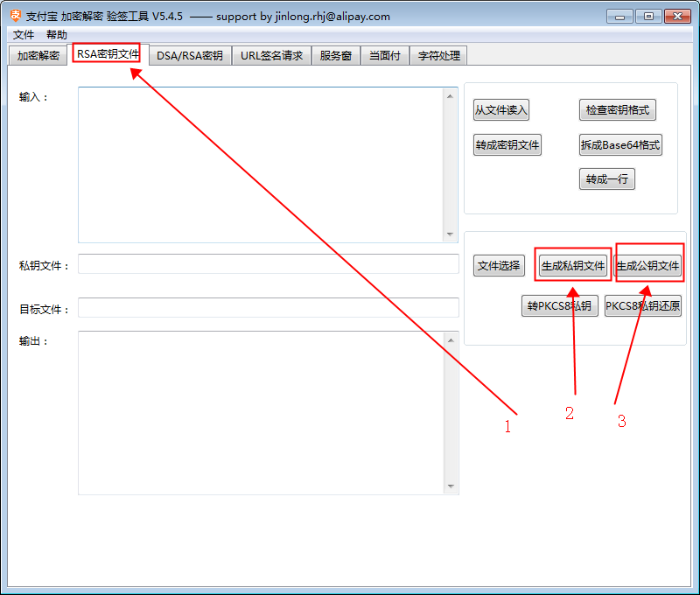Switch to the 字符处理 tab
Viewport: 700px width, 595px height.
(x=439, y=56)
